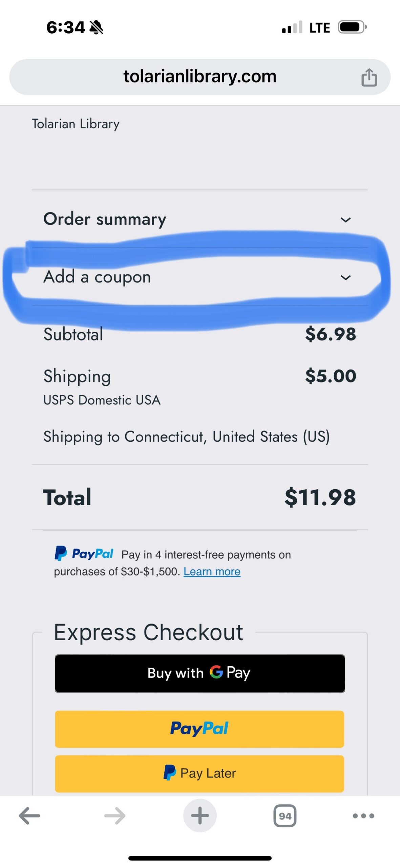The width and height of the screenshot is (400, 868).
Task: Tap the Order summary heading
Action: tap(105, 219)
